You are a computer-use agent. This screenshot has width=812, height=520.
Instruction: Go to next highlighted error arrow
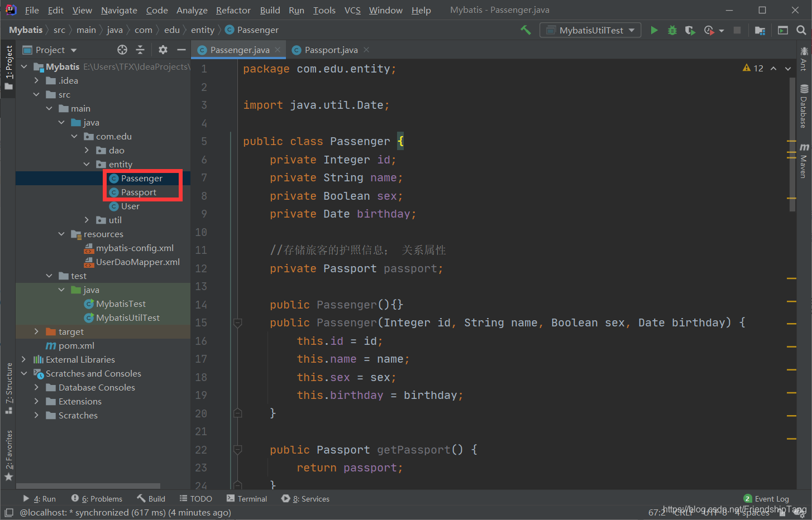coord(788,68)
